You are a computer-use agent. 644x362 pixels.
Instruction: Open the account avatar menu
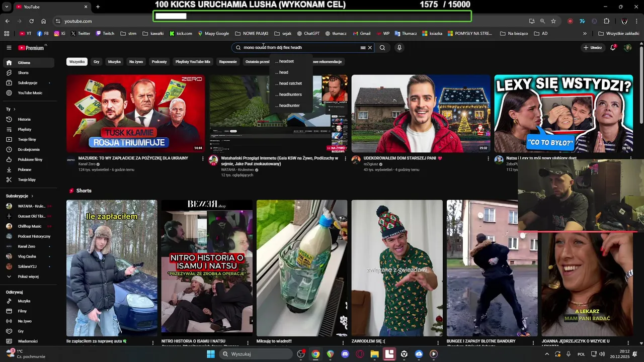[x=627, y=48]
